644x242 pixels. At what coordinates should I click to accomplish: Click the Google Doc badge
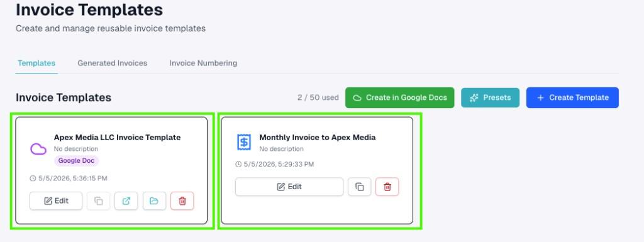point(76,161)
